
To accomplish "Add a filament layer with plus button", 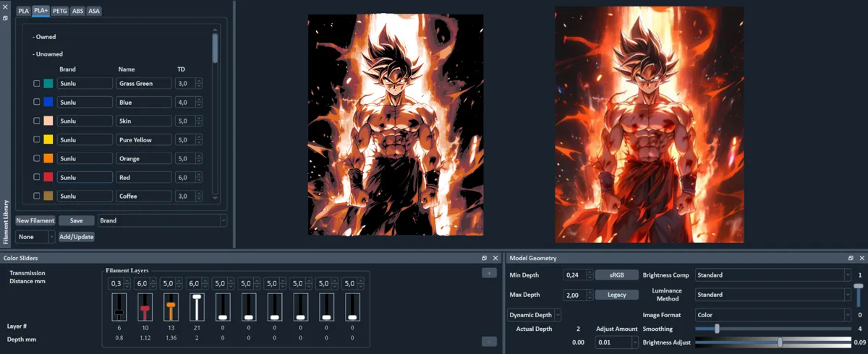I will coord(489,273).
